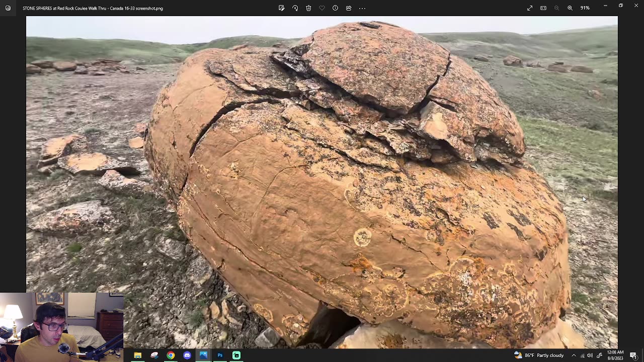Click the webcam overlay in the corner
Image resolution: width=644 pixels, height=362 pixels.
coord(61,327)
